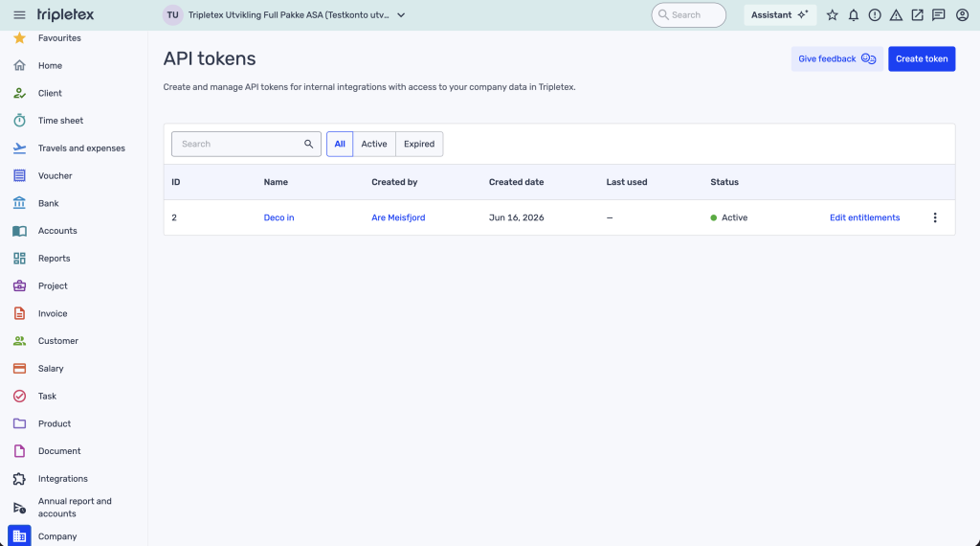Open the Project briefcase icon
The height and width of the screenshot is (546, 980).
[x=19, y=285]
